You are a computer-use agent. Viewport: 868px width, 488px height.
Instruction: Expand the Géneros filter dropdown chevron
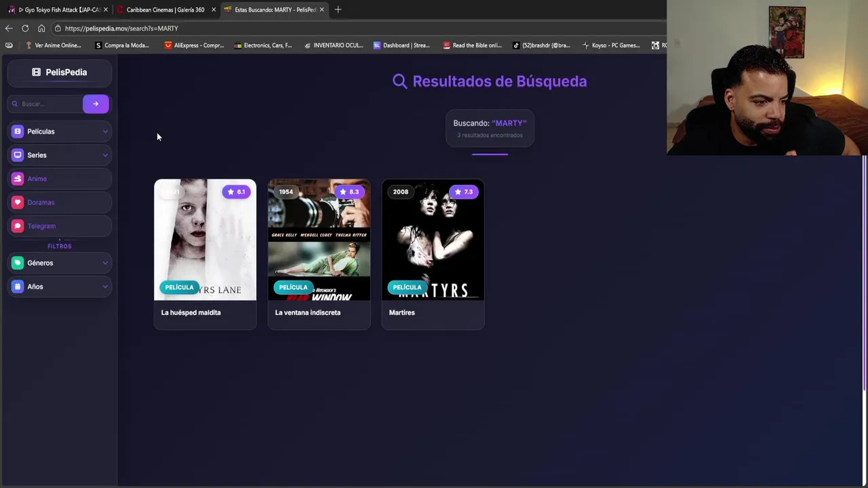coord(105,263)
